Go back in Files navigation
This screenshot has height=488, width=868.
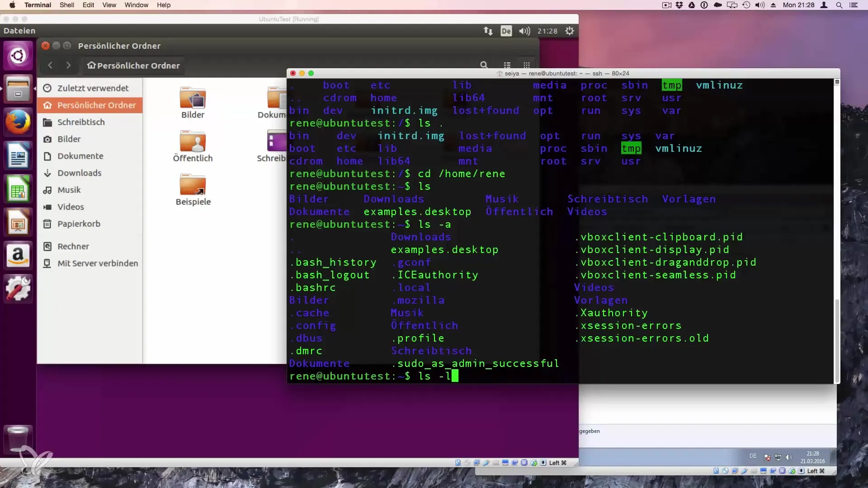[x=50, y=66]
